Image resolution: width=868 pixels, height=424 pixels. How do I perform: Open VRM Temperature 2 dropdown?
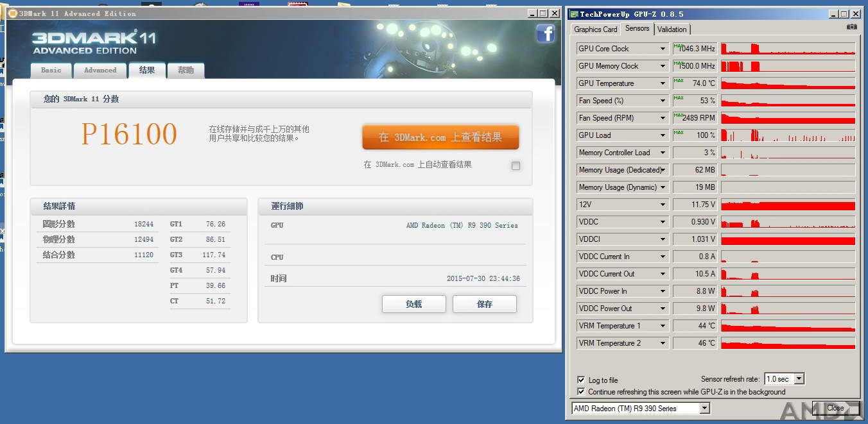(x=663, y=343)
